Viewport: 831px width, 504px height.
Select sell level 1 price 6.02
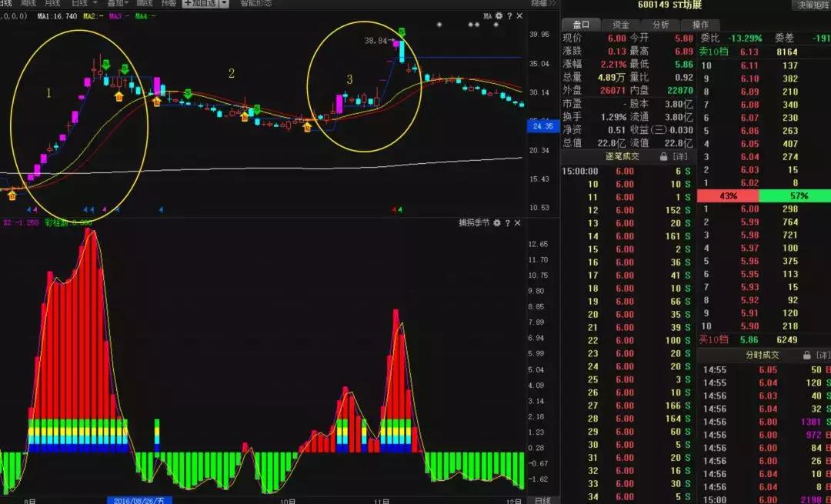click(749, 183)
